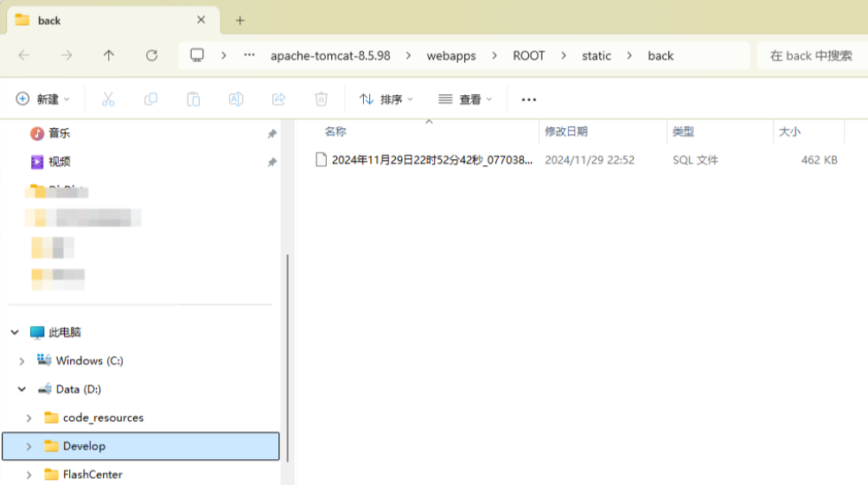This screenshot has height=485, width=868.
Task: Click the SQL 文件 type cell
Action: click(x=695, y=160)
